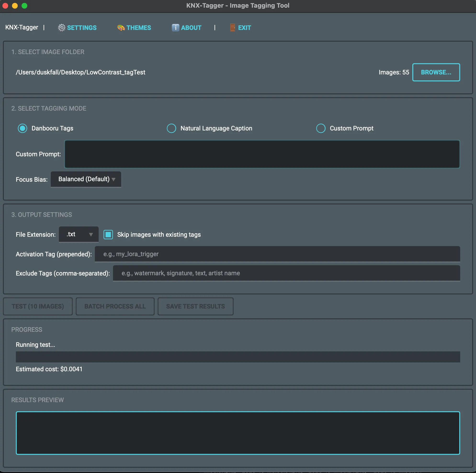
Task: Click the red close window button
Action: click(x=6, y=6)
